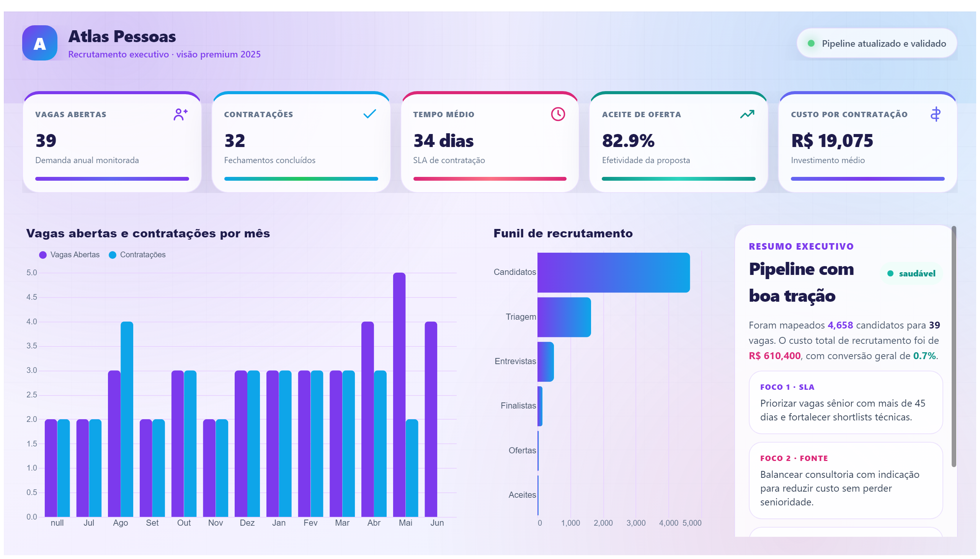The image size is (980, 559).
Task: Click the checkmark icon on Contratações card
Action: pos(369,114)
